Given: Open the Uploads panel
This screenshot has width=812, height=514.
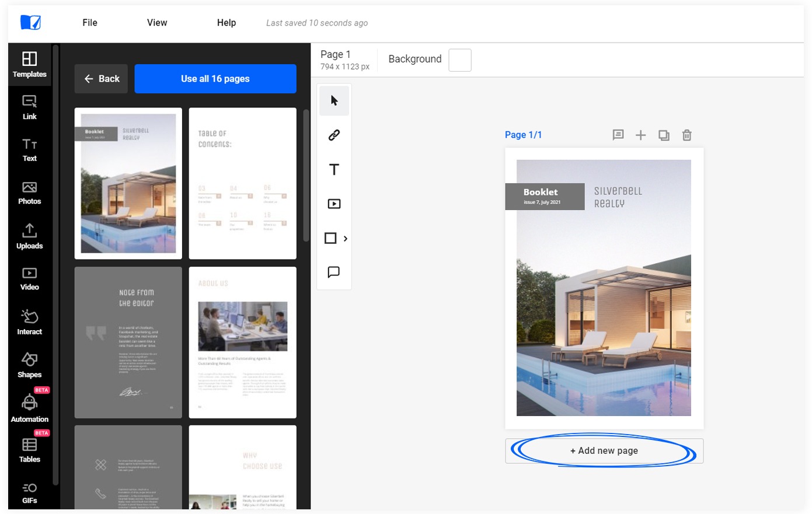Looking at the screenshot, I should tap(30, 236).
